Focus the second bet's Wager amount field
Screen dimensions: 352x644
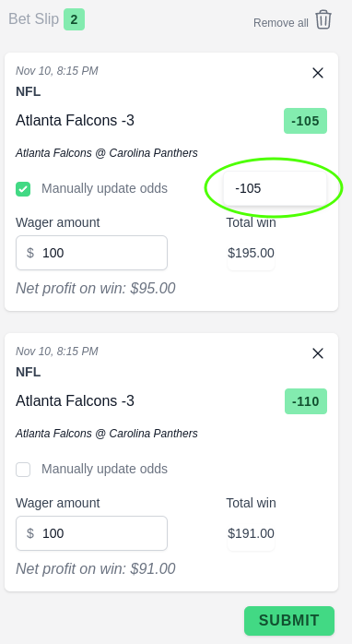[x=91, y=533]
